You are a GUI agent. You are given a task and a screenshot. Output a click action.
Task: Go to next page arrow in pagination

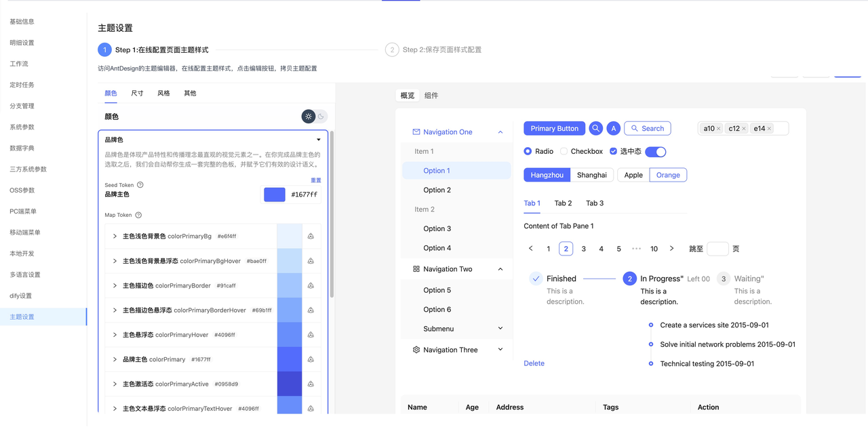671,249
